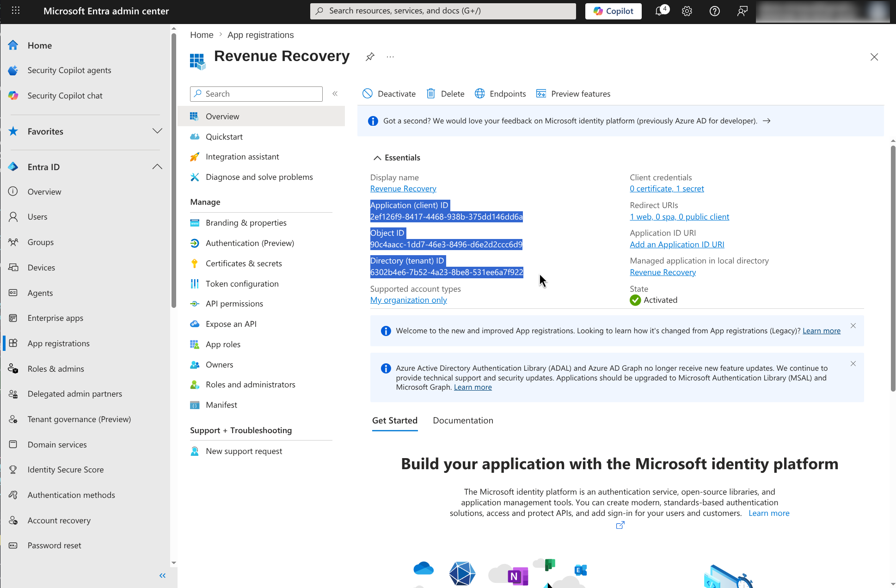The image size is (896, 588).
Task: Close the Revenue Recovery blade
Action: (x=874, y=57)
